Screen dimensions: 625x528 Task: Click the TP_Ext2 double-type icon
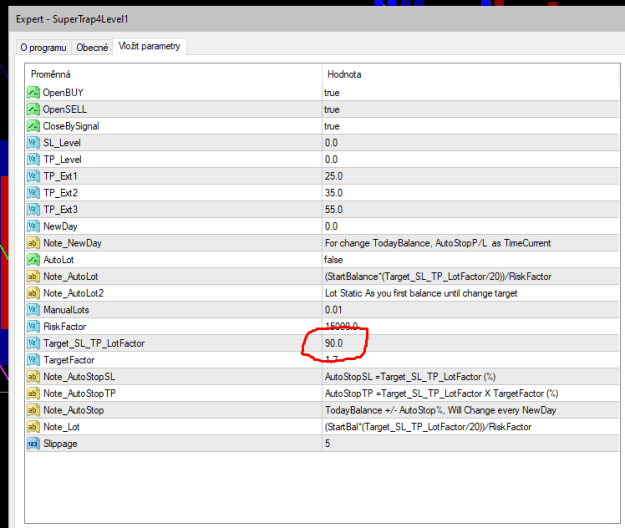click(33, 193)
